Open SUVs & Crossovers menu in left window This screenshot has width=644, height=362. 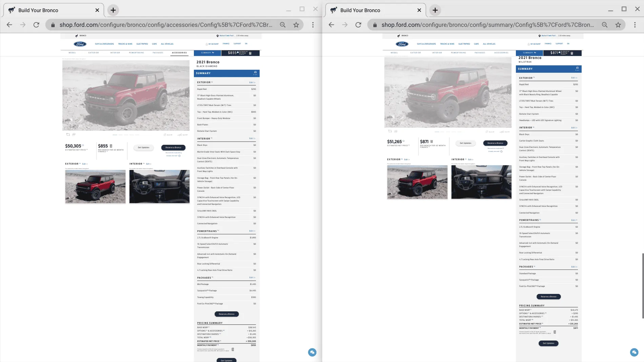pos(104,44)
